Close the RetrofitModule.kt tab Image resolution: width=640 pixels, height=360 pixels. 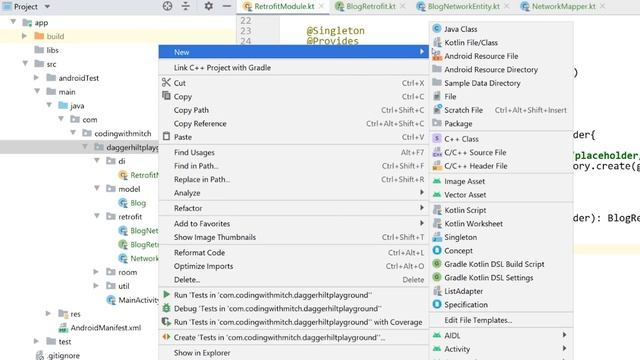tap(322, 6)
